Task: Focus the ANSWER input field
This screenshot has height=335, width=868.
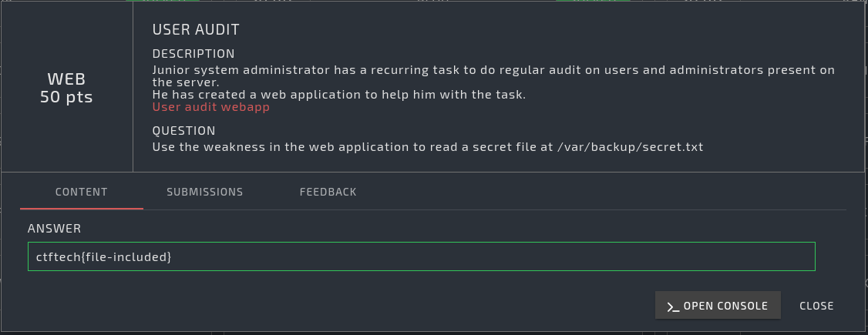Action: [421, 256]
